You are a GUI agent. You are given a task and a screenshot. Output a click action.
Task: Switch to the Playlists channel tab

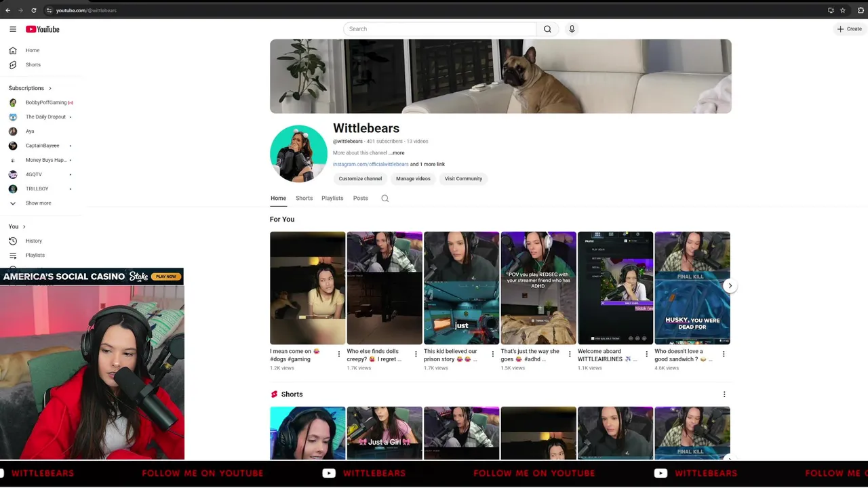click(x=332, y=198)
